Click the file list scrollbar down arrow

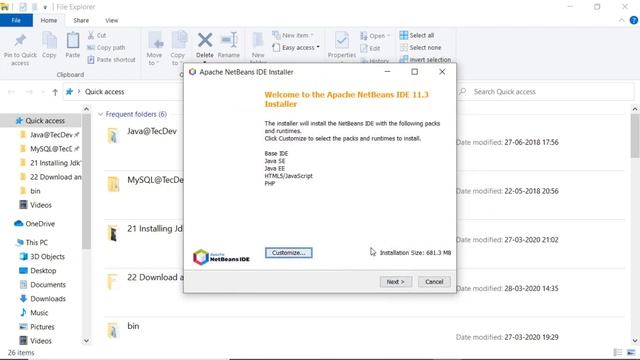tap(635, 341)
